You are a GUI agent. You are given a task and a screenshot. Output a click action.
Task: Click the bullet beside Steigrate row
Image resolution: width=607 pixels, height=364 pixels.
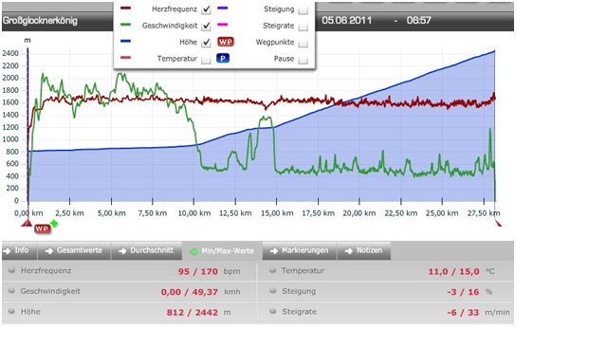[x=272, y=312]
